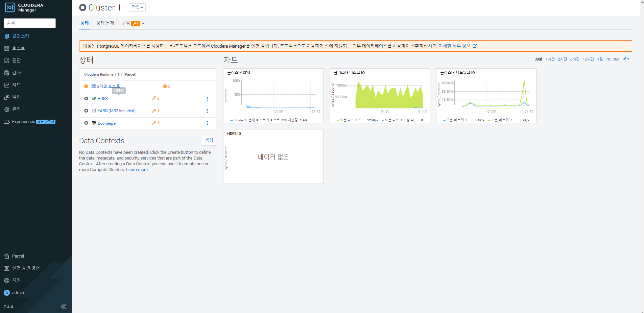The image size is (644, 313).
Task: Click the Cloudera Manager logo
Action: coord(24,7)
